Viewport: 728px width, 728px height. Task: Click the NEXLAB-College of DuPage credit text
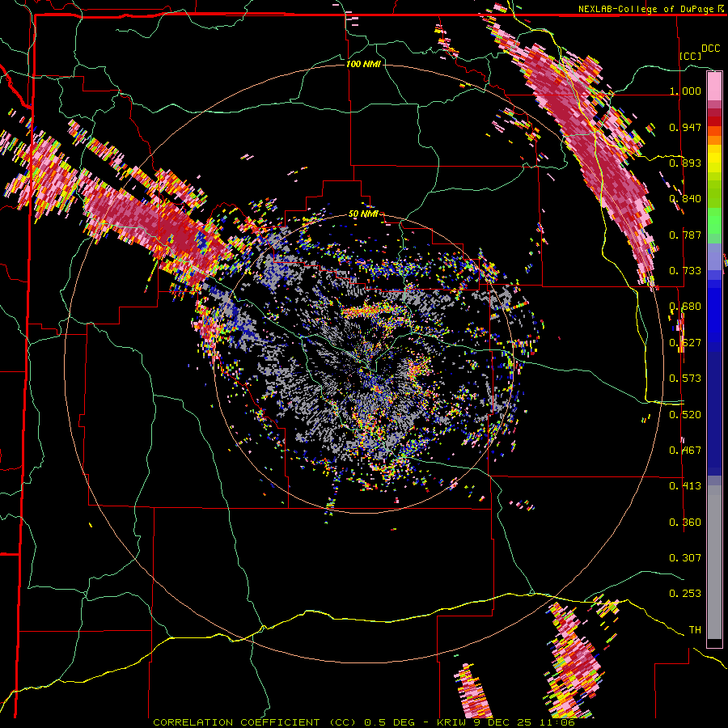point(650,9)
